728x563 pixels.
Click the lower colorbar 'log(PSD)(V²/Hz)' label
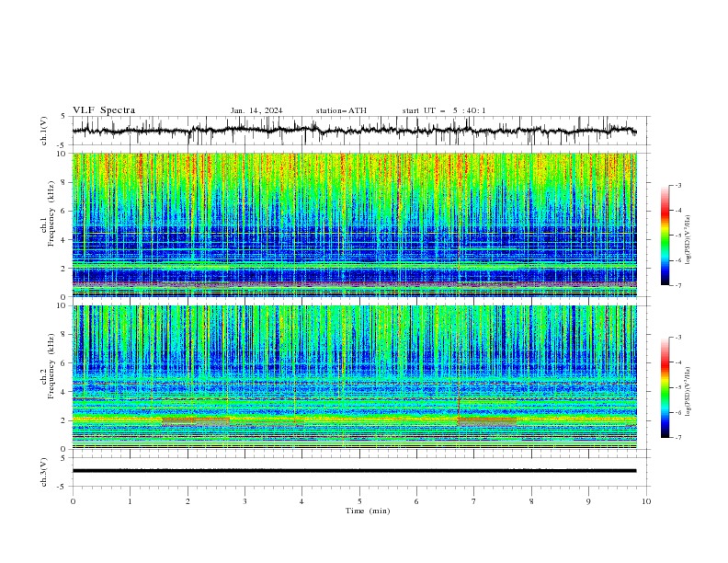(688, 392)
